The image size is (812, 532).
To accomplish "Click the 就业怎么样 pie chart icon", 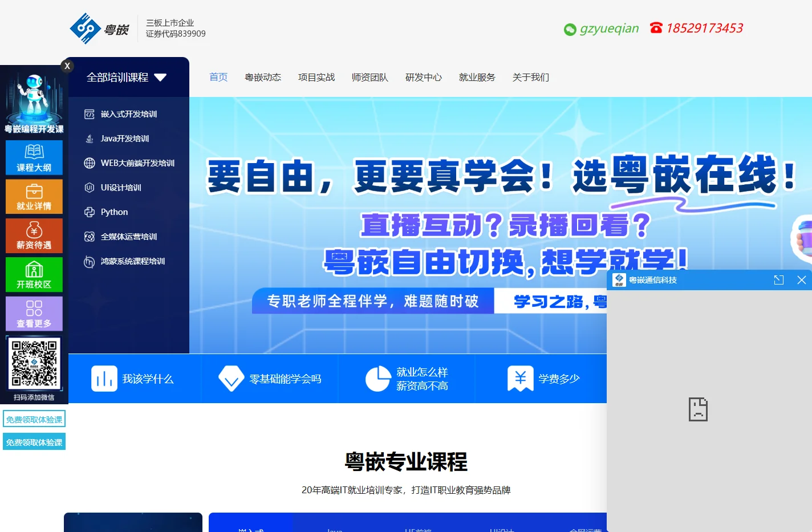I will (x=378, y=379).
